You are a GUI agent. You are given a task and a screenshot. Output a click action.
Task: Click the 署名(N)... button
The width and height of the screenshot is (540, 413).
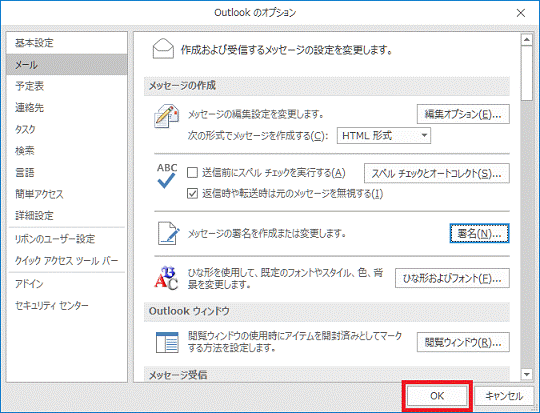coord(479,234)
